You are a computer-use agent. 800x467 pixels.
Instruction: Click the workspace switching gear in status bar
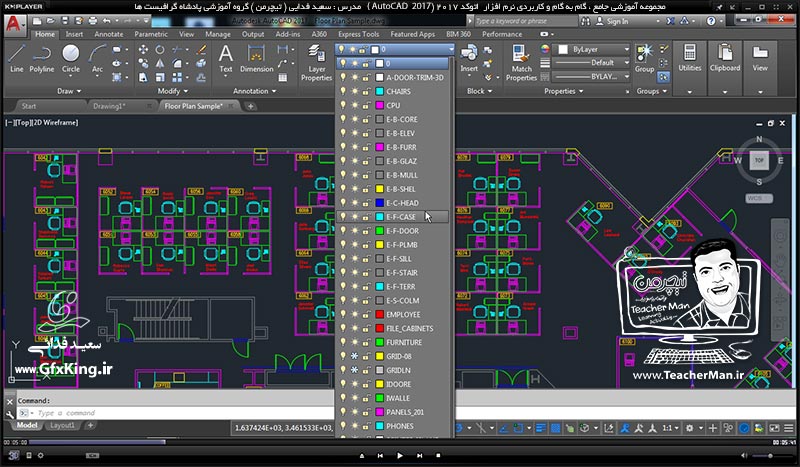(690, 428)
